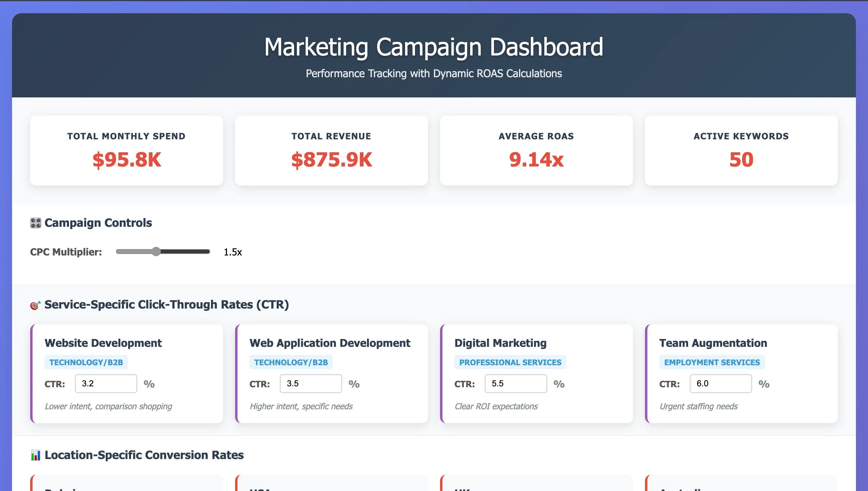The image size is (868, 491).
Task: Click the bar chart icon beside Conversion Rates heading
Action: [35, 455]
